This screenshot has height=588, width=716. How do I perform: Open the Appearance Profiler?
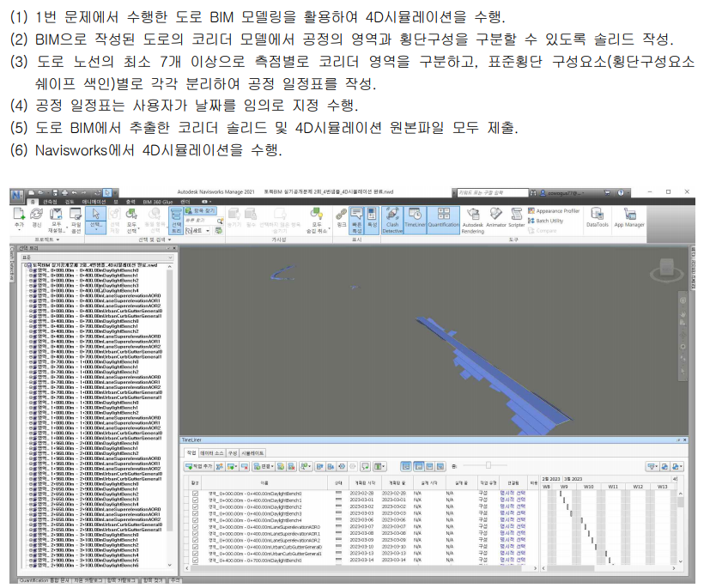coord(554,211)
